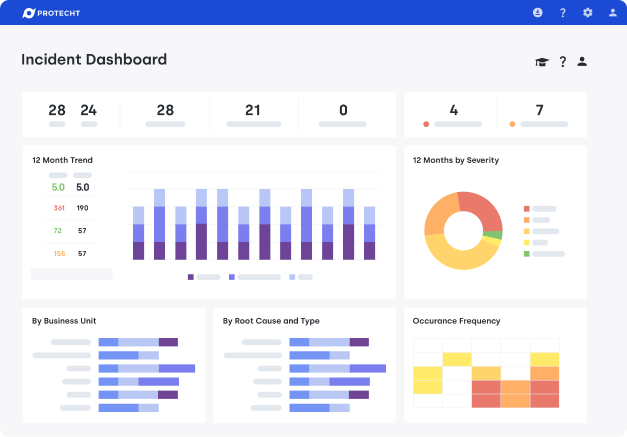Open the settings gear in the header
This screenshot has width=627, height=437.
click(x=588, y=13)
